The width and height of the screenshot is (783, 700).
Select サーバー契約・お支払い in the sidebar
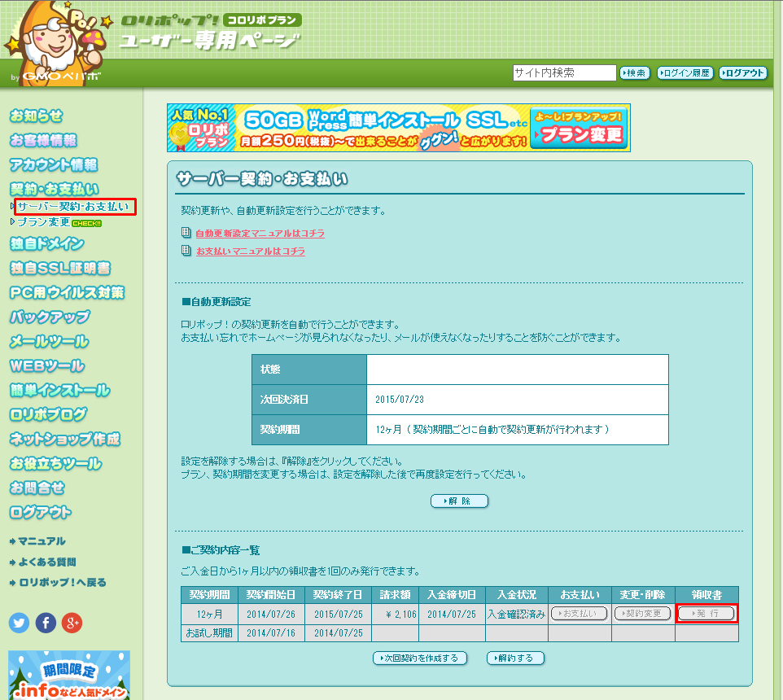pyautogui.click(x=73, y=207)
